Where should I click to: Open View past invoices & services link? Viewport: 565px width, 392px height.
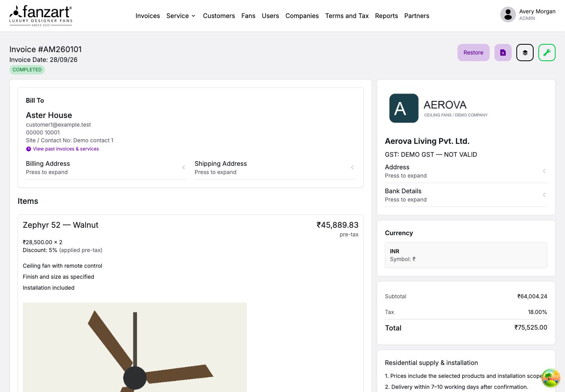click(x=66, y=149)
